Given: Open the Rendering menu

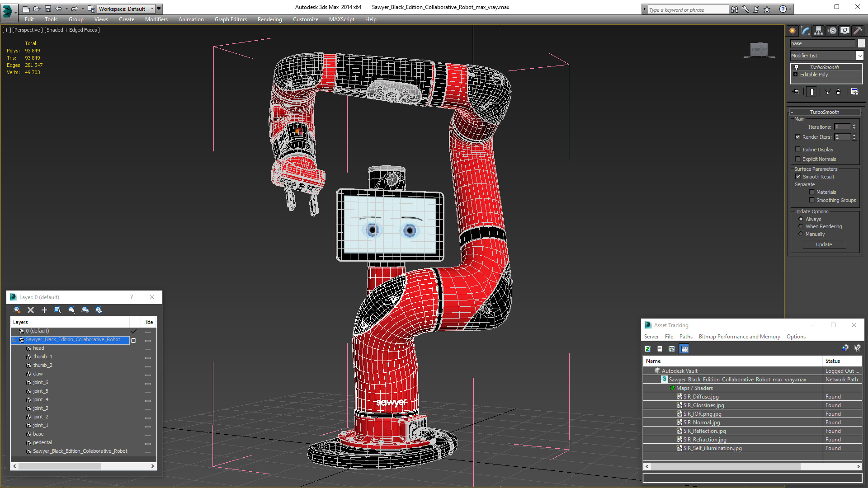Looking at the screenshot, I should 270,19.
